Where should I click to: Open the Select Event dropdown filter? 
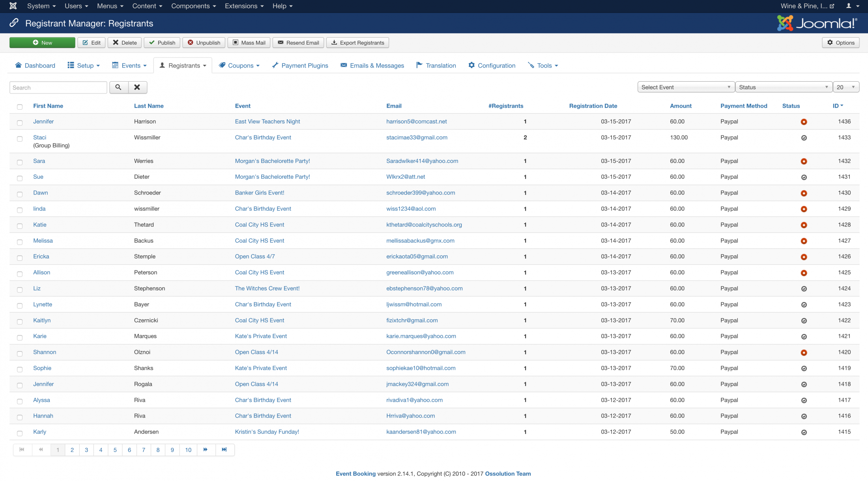[686, 87]
